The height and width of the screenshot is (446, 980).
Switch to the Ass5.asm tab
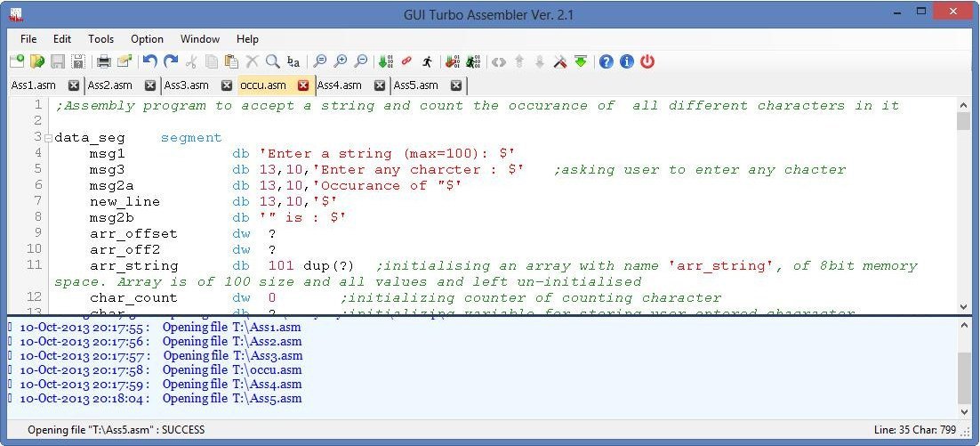pyautogui.click(x=415, y=85)
